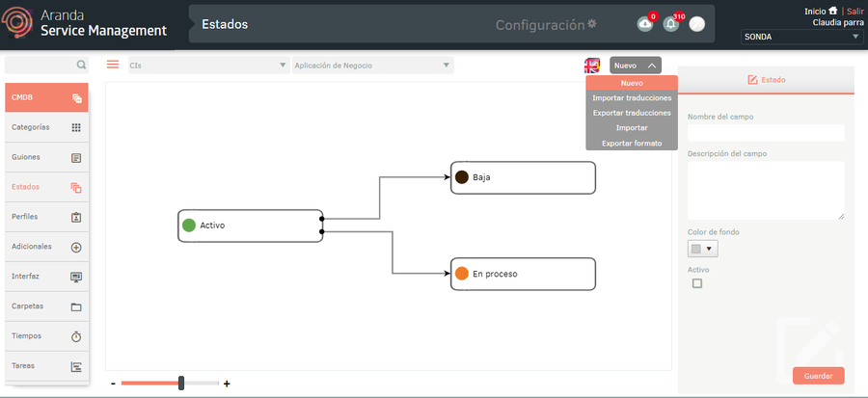Open the Categorías sidebar item
Screen dimensions: 868x398
[46, 127]
